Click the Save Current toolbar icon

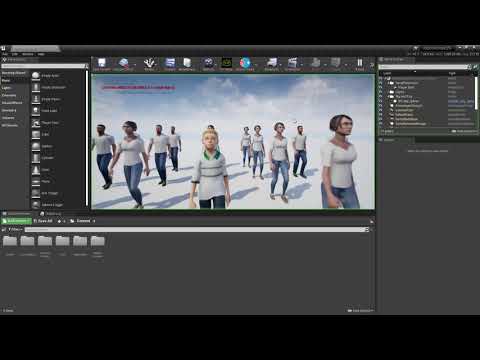[102, 64]
